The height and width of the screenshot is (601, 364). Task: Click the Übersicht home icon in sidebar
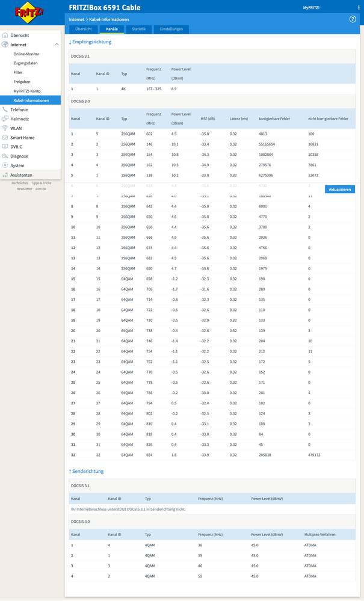[5, 35]
